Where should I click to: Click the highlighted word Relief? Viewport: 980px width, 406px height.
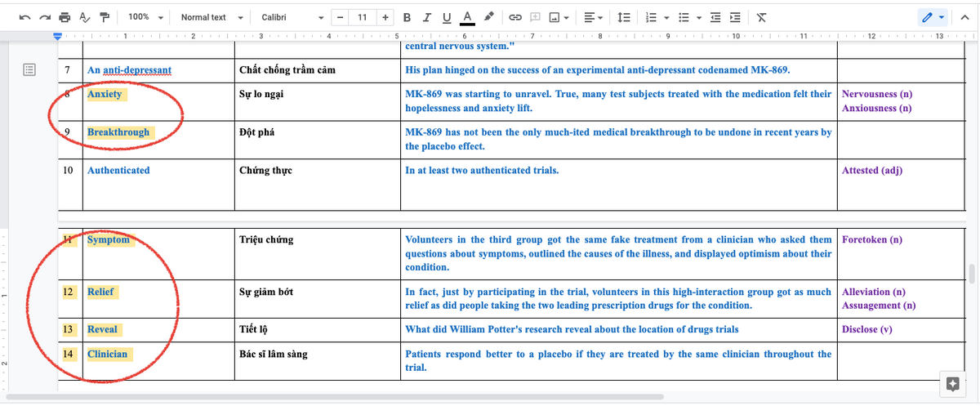tap(100, 292)
